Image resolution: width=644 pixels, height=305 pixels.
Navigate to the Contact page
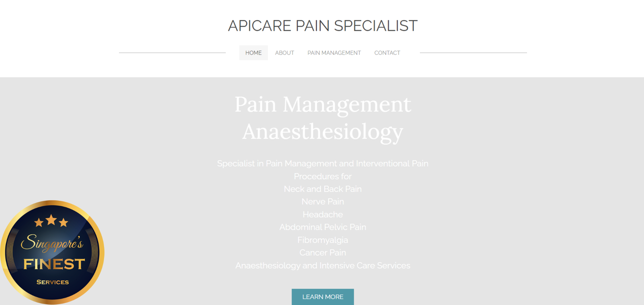pos(387,53)
